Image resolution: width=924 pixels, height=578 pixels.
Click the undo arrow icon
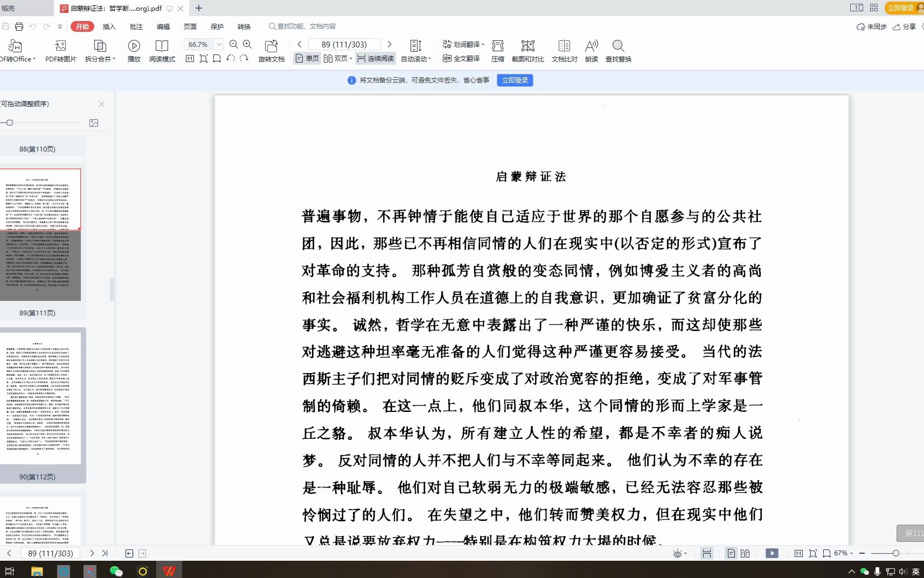[33, 26]
